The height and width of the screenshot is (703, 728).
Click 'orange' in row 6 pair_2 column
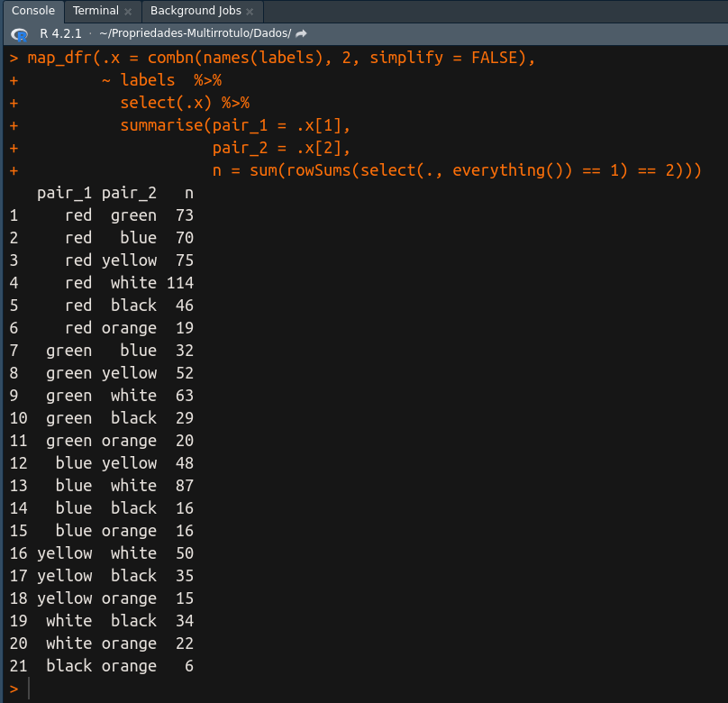[x=129, y=328]
